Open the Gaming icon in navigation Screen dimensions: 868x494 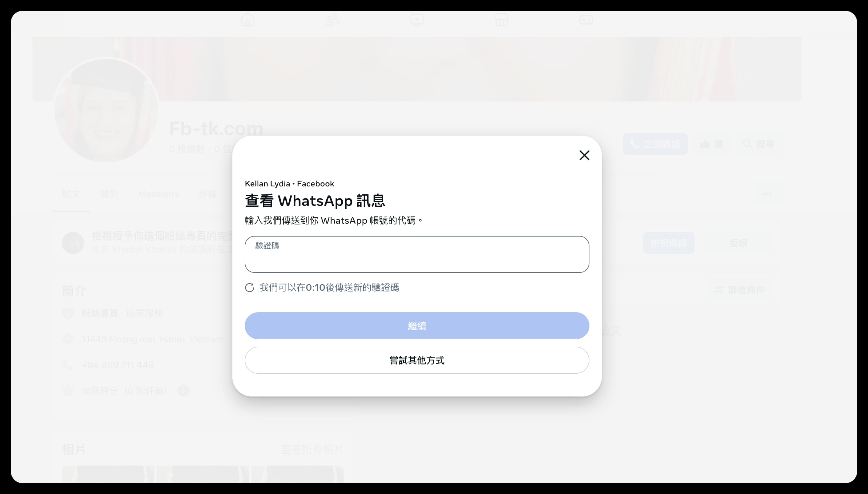[x=586, y=20]
